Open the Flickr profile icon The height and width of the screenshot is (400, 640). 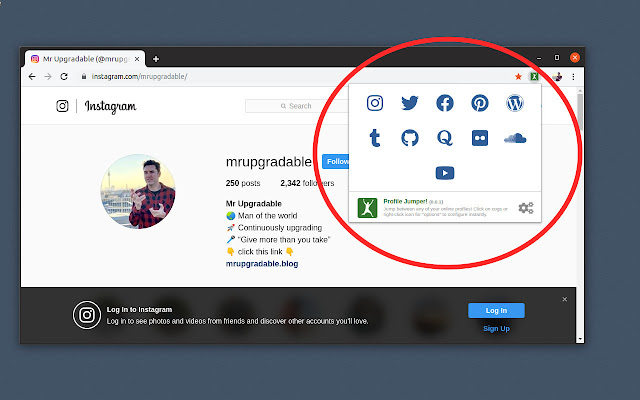480,138
